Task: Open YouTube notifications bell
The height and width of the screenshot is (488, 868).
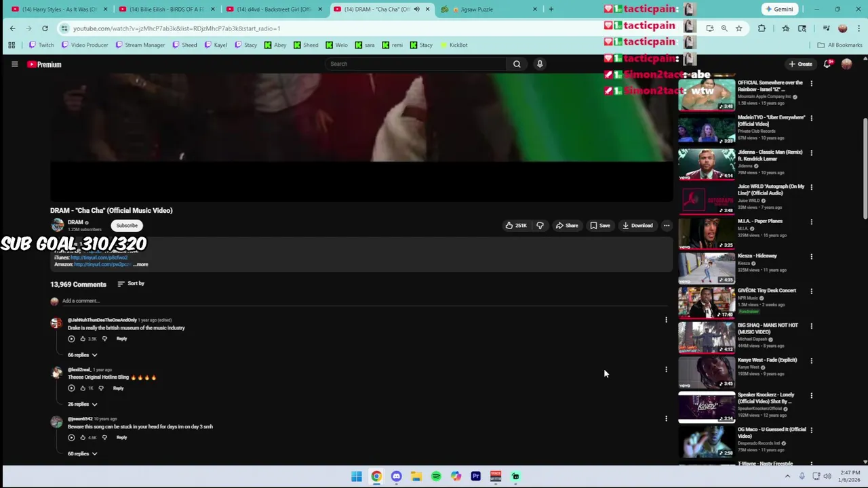Action: click(827, 64)
